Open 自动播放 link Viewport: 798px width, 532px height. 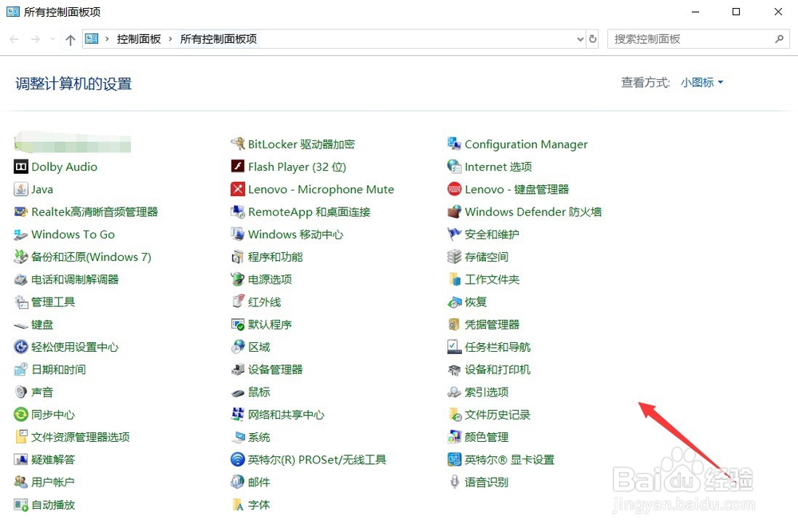[x=53, y=505]
